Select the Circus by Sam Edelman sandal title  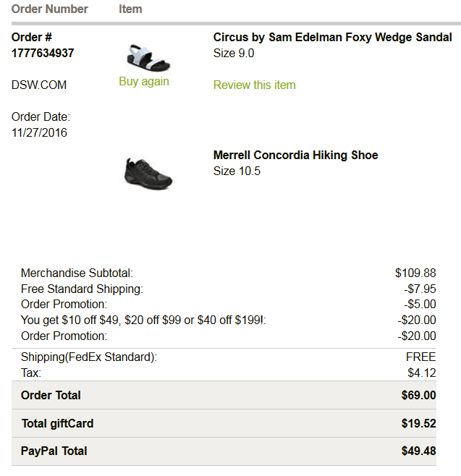(332, 38)
